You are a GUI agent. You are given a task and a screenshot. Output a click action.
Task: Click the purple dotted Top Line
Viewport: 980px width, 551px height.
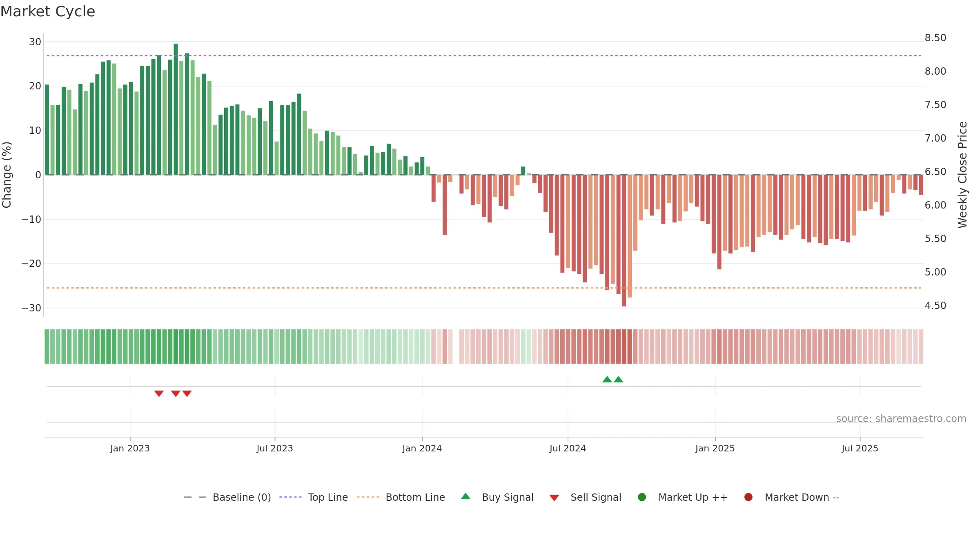(484, 56)
